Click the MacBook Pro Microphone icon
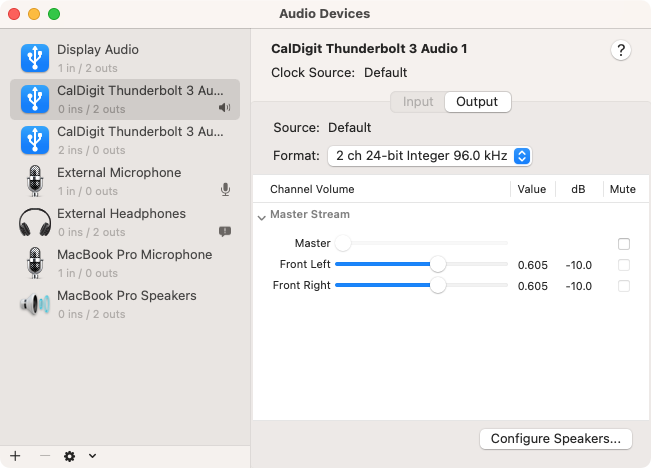The image size is (651, 468). pyautogui.click(x=35, y=263)
